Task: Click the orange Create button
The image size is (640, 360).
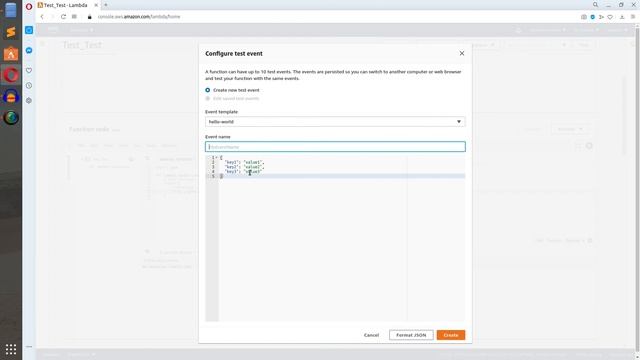Action: [451, 335]
